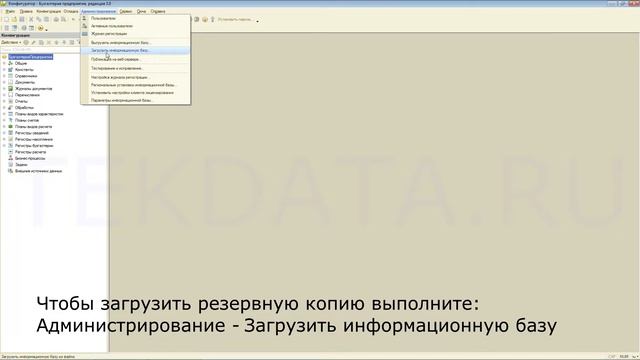Open the Отладка menu
Screen dimensions: 640x360
pyautogui.click(x=71, y=11)
